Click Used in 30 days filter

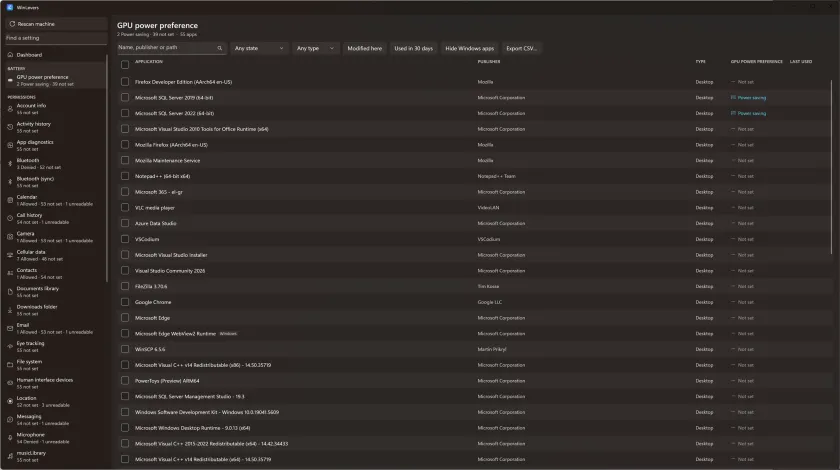[414, 48]
